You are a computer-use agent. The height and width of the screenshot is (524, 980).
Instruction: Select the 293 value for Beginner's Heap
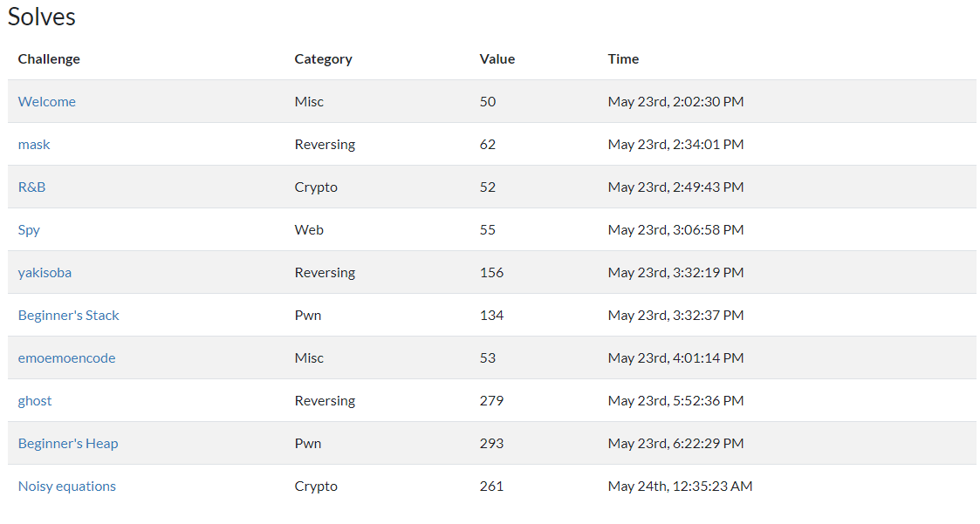pyautogui.click(x=491, y=444)
